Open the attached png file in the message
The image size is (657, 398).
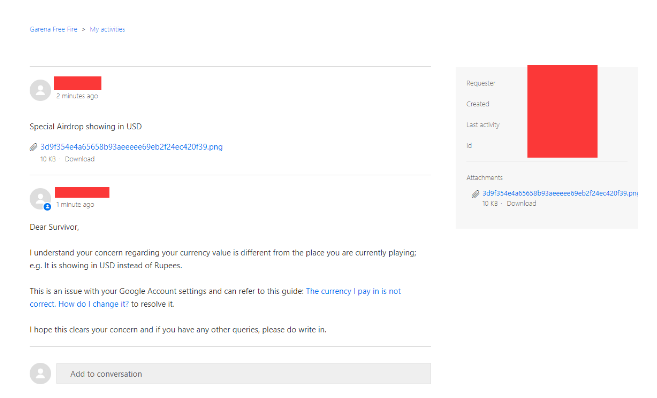pyautogui.click(x=131, y=147)
